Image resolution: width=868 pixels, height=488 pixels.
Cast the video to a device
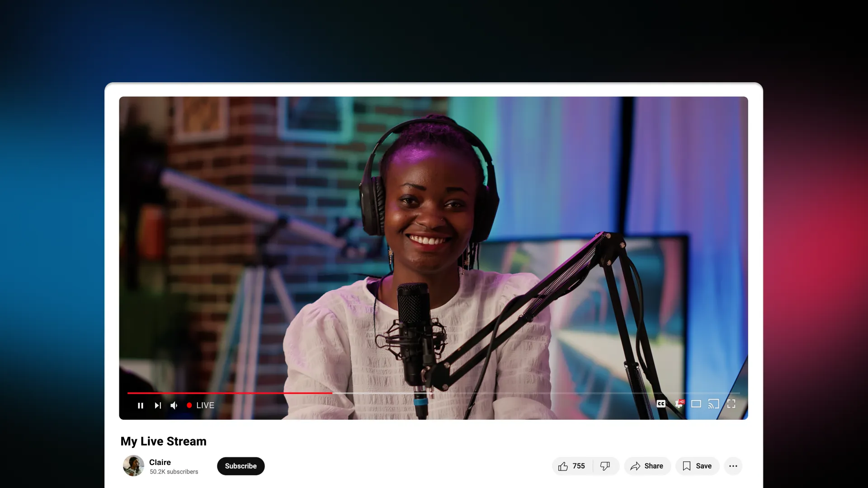pos(713,404)
